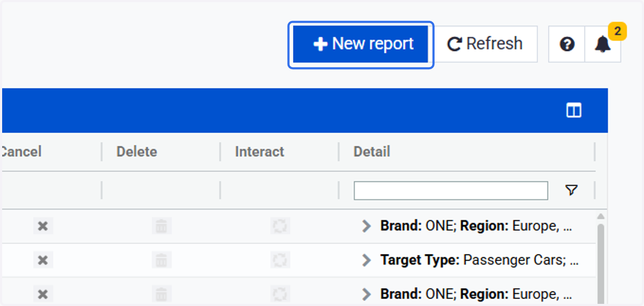Click the New report button
Image resolution: width=644 pixels, height=306 pixels.
click(x=361, y=45)
